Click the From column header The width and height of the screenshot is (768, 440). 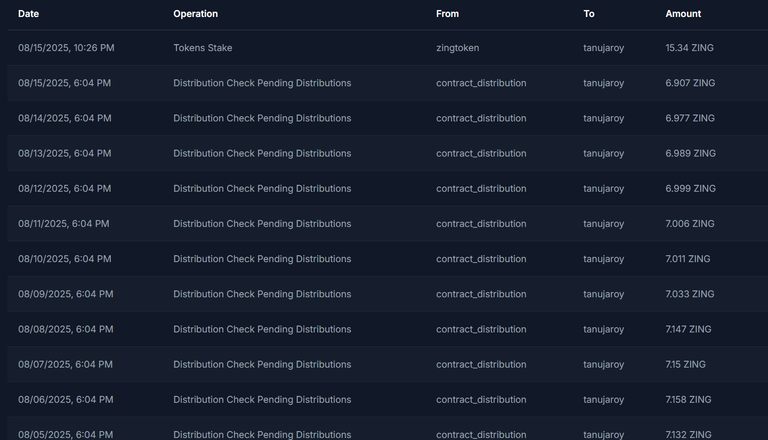coord(447,14)
